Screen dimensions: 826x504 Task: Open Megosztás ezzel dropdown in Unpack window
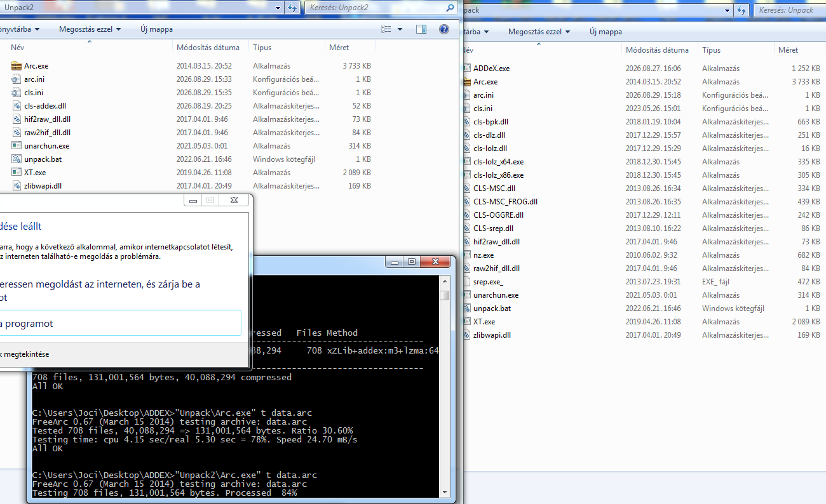(x=539, y=32)
